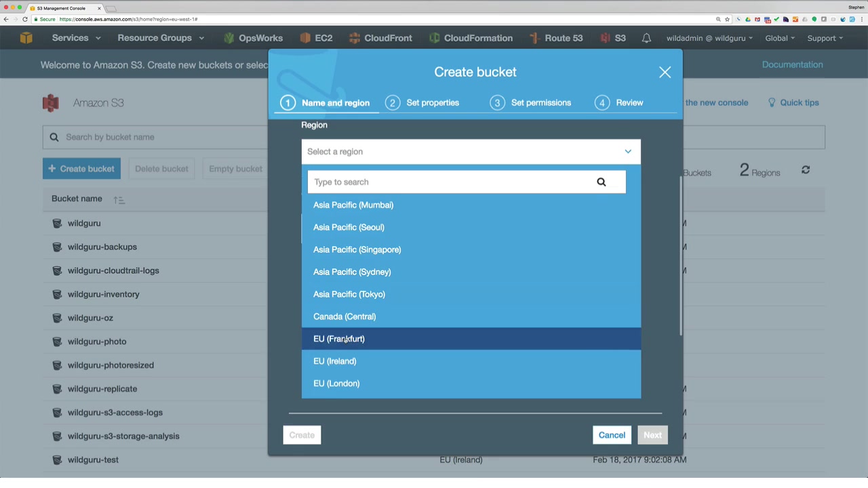Select Asia Pacific (Sydney) region
This screenshot has width=868, height=488.
click(x=471, y=272)
